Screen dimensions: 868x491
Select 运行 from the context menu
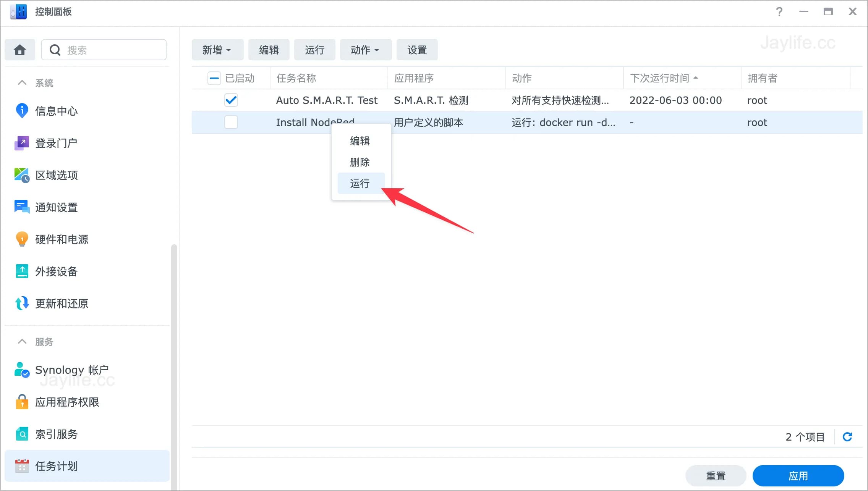[x=360, y=183]
